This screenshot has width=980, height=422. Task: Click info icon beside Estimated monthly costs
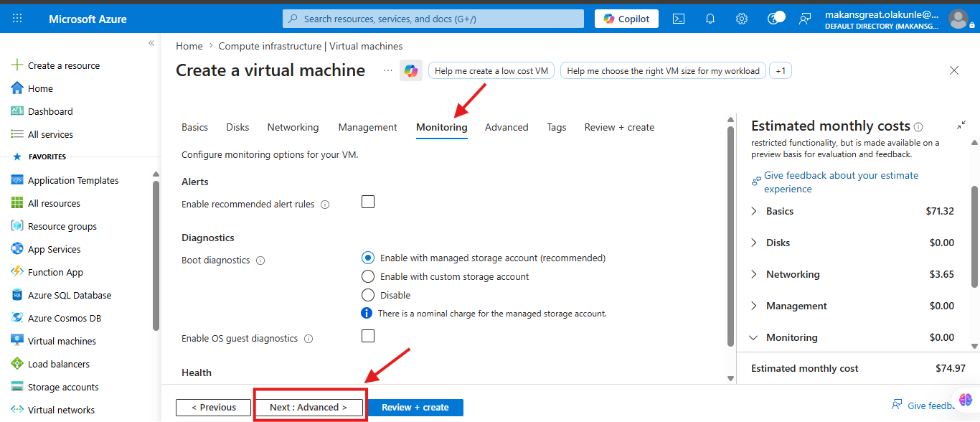(x=918, y=126)
